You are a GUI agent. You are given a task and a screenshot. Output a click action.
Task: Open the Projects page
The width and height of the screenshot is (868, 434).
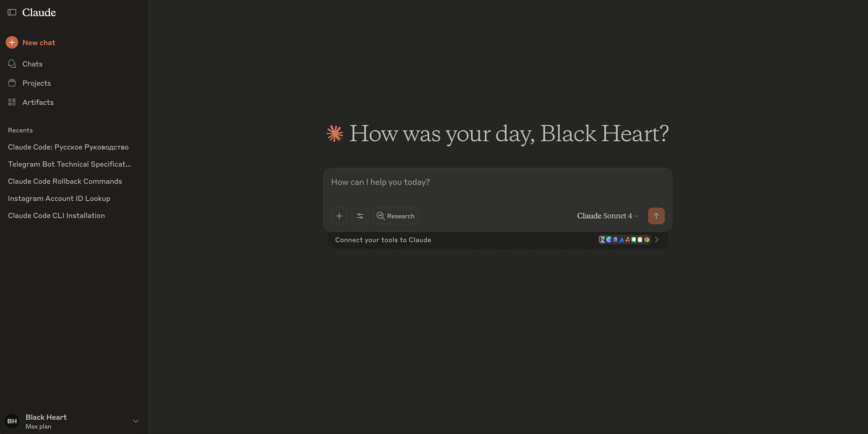[29, 83]
